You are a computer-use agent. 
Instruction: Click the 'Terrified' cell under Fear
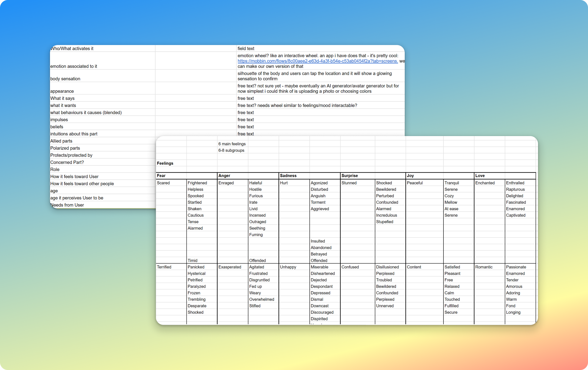pos(164,267)
